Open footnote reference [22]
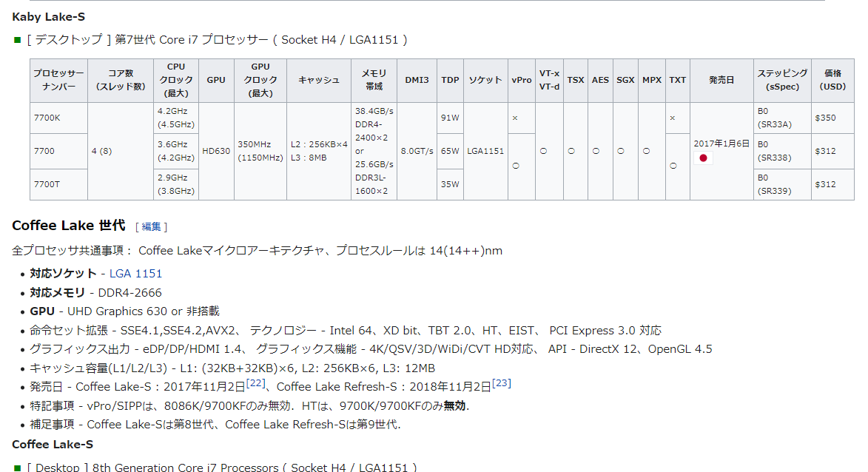Screen dimensions: 868x472 [256, 383]
